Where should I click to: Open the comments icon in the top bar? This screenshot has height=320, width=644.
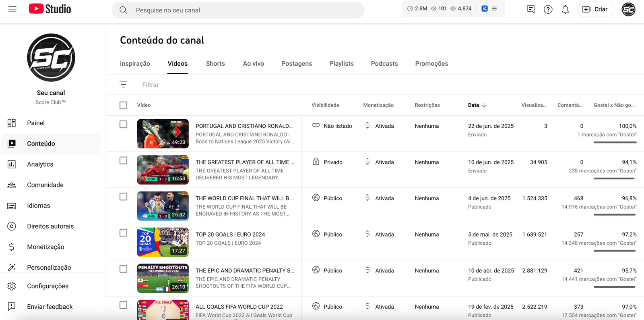coord(531,9)
